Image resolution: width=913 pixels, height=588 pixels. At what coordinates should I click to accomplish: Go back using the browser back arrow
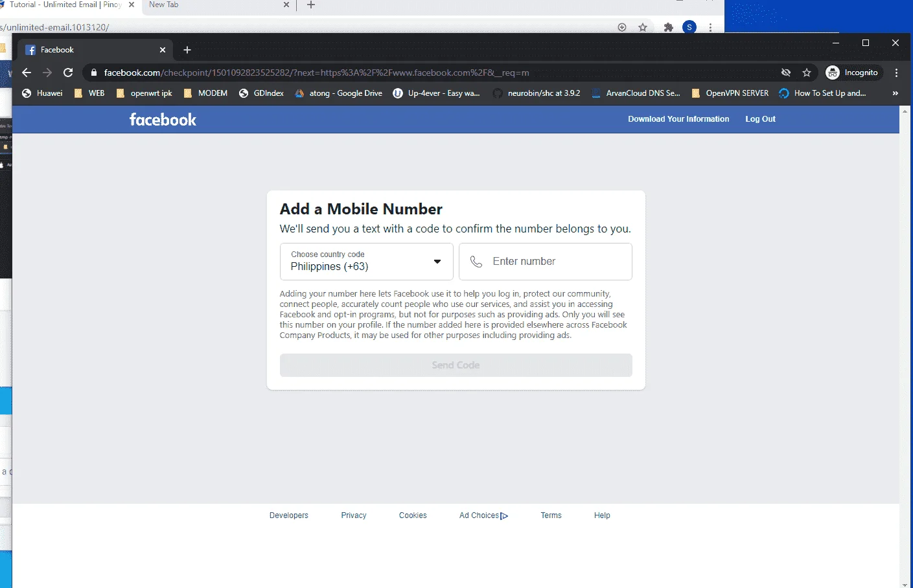coord(27,73)
